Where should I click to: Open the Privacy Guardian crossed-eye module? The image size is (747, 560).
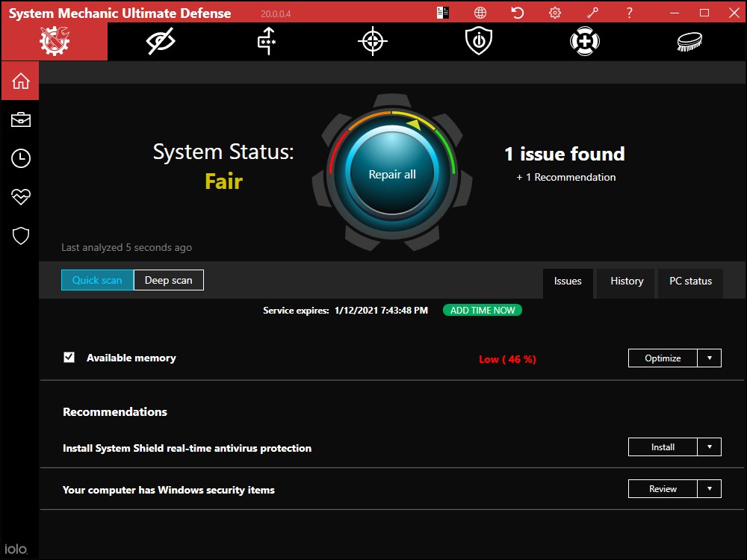tap(161, 41)
